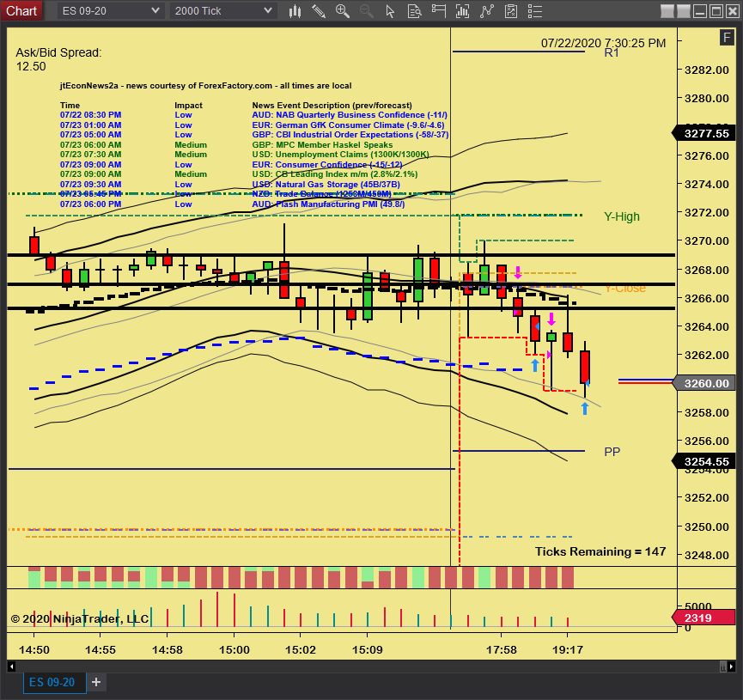Viewport: 743px width, 700px height.
Task: Click the scrollbar thumb at bottom right
Action: click(x=722, y=667)
